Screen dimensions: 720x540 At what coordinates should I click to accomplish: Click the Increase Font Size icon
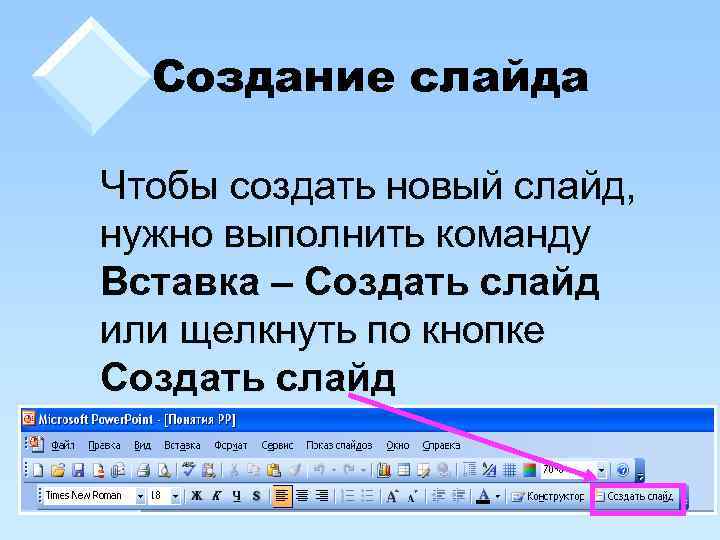click(x=392, y=496)
